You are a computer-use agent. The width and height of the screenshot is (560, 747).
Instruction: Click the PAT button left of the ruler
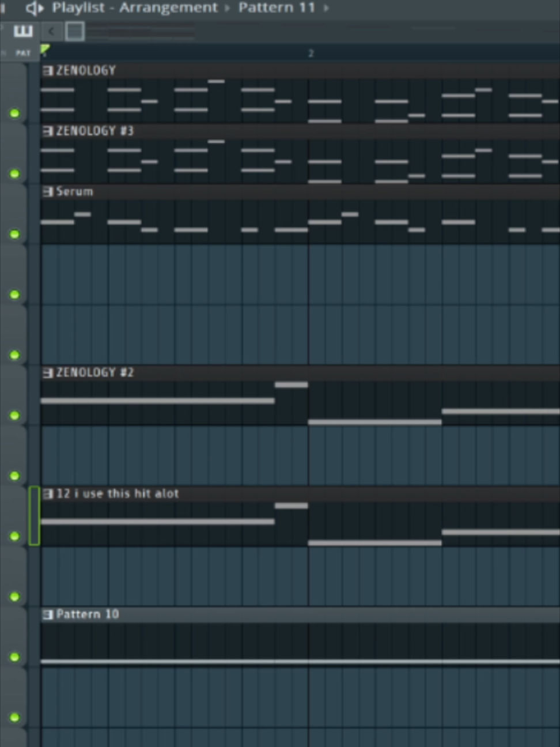coord(23,52)
